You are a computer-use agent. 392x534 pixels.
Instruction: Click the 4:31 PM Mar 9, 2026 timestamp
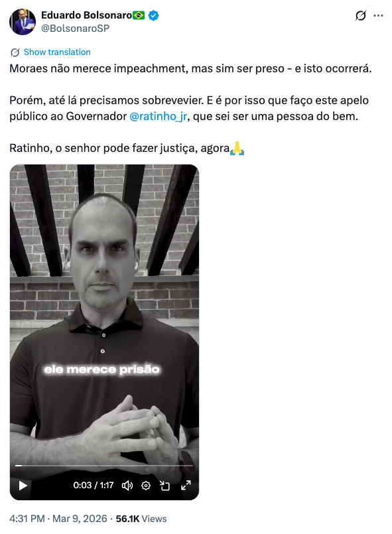58,519
